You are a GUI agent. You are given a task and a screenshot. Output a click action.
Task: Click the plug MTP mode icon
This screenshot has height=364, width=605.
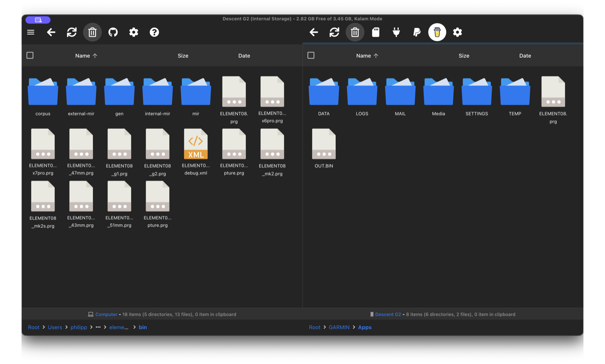(x=396, y=32)
